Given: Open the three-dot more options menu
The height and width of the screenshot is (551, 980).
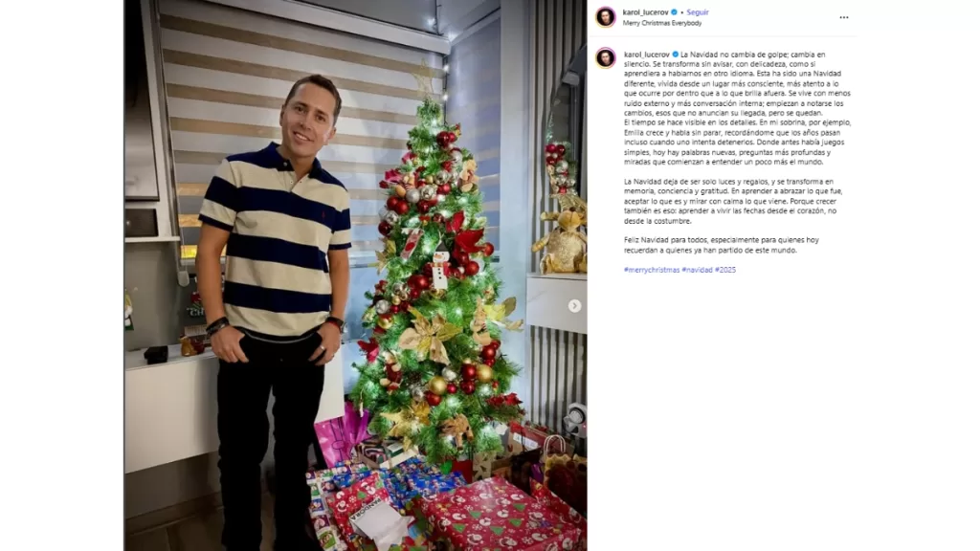Looking at the screenshot, I should 844,17.
